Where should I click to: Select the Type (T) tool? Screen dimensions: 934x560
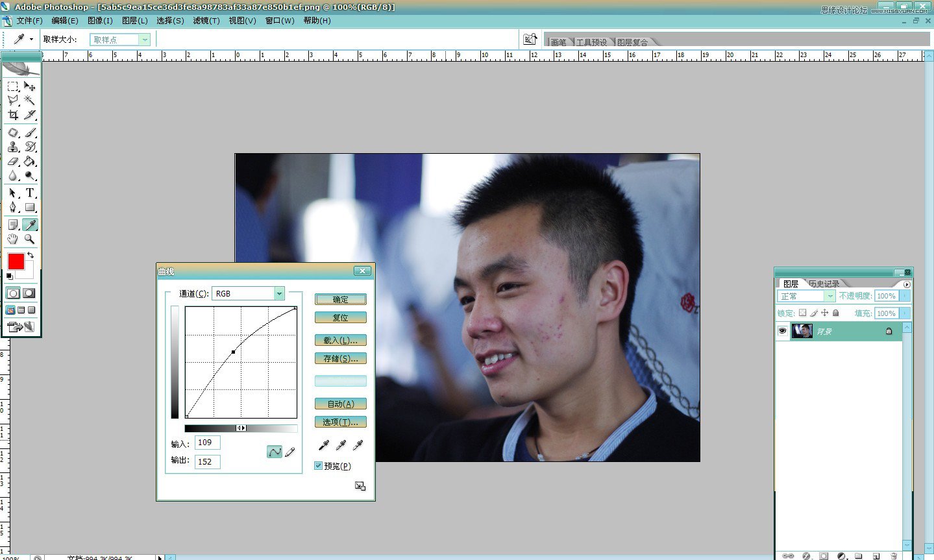[x=30, y=193]
